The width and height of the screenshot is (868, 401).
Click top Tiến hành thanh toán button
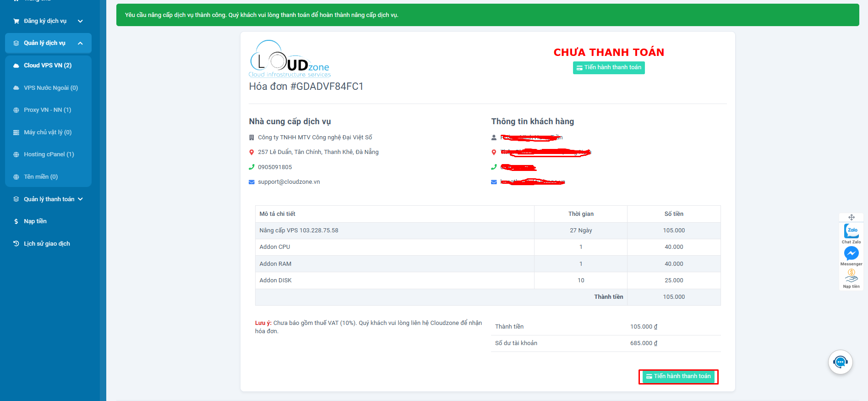609,68
